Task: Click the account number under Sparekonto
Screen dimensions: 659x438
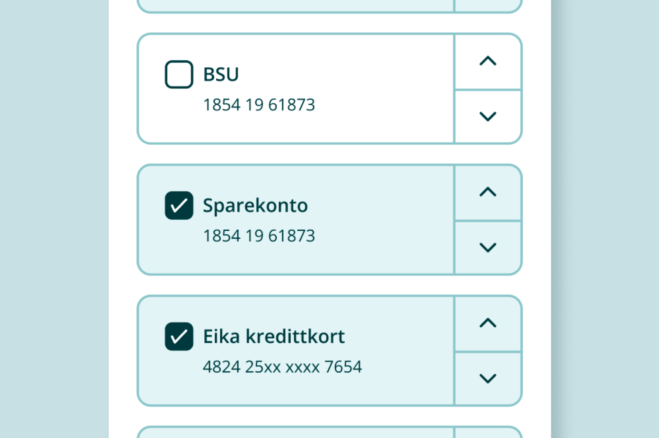Action: (x=259, y=236)
